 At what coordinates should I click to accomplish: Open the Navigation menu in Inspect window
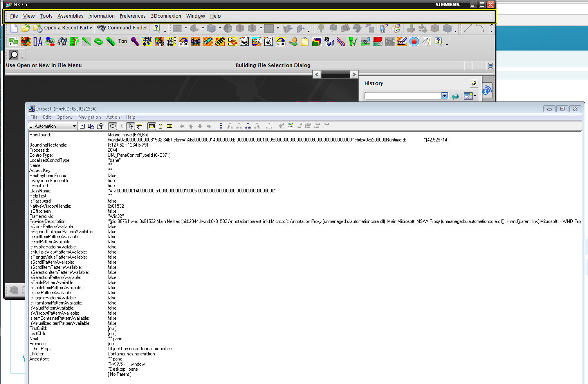pos(90,117)
